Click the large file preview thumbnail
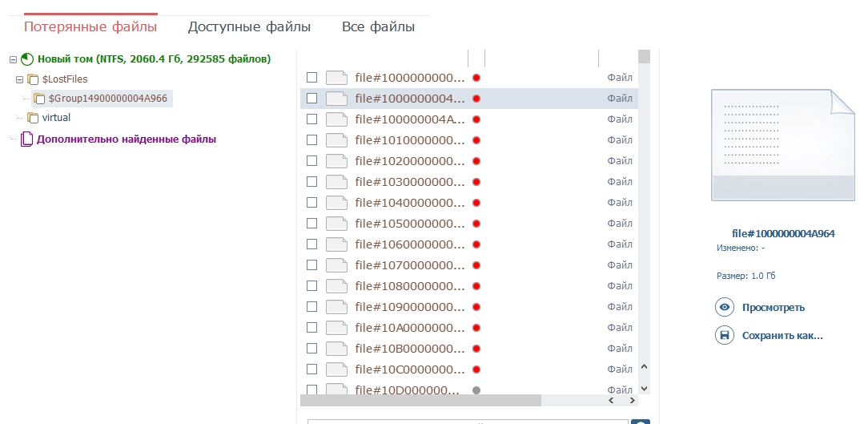This screenshot has height=424, width=868. (x=783, y=145)
